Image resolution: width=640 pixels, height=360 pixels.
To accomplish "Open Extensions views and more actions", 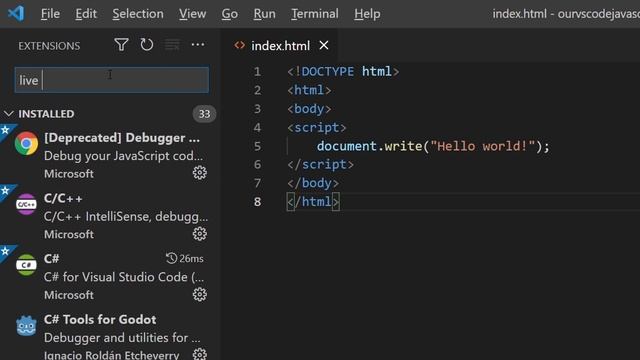I will (198, 44).
